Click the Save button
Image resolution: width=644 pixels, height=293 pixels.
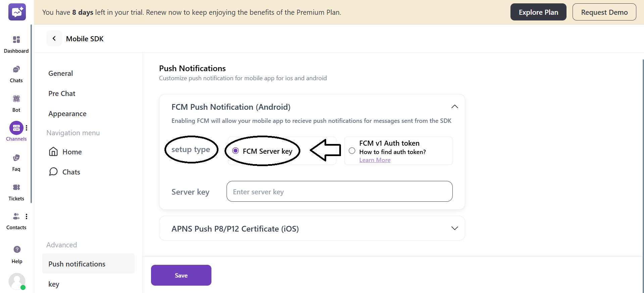coord(181,275)
